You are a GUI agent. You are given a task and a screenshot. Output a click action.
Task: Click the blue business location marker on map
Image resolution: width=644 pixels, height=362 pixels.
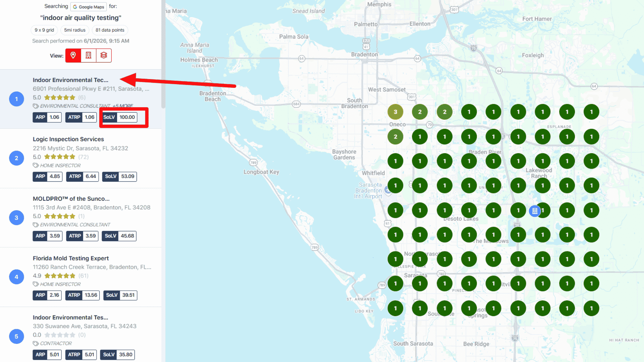(535, 211)
